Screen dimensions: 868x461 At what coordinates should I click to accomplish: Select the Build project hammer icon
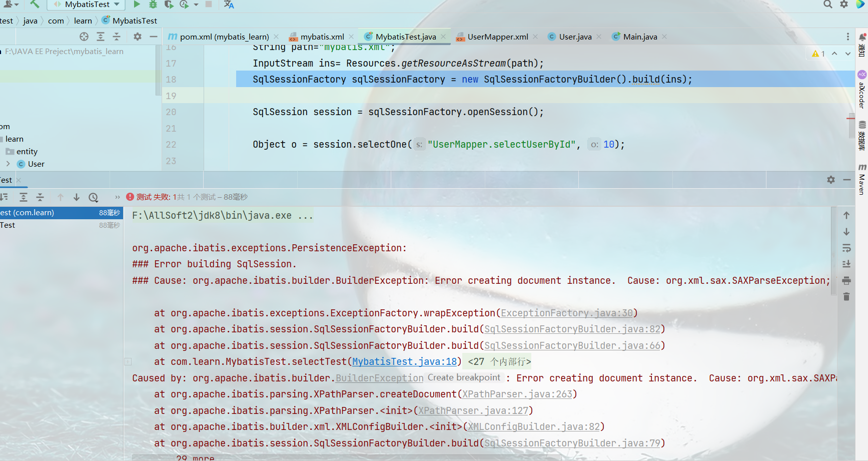[x=34, y=5]
